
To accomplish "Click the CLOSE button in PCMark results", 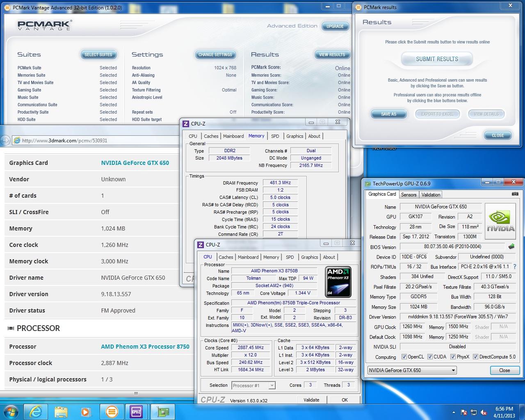I will coord(498,135).
